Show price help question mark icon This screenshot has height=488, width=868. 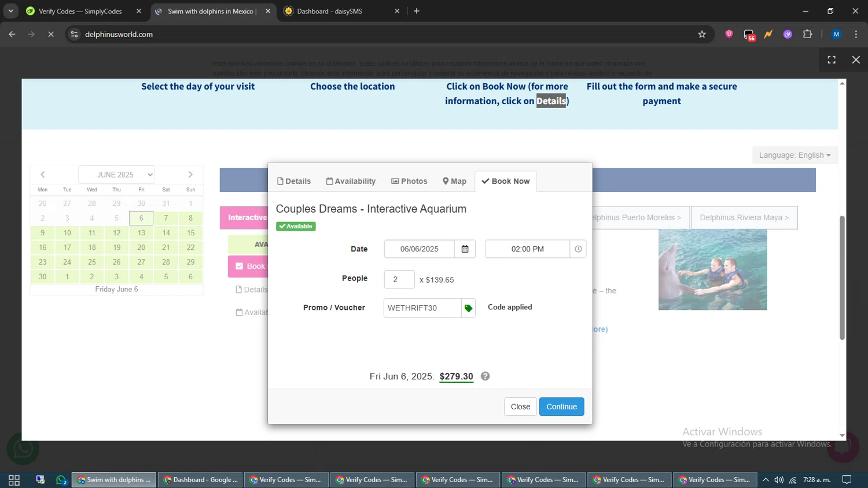coord(486,376)
